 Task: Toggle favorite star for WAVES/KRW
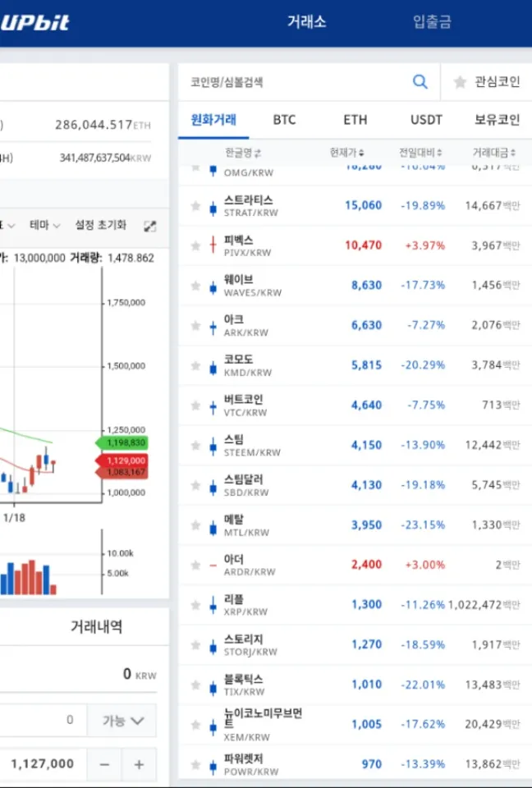(x=195, y=286)
